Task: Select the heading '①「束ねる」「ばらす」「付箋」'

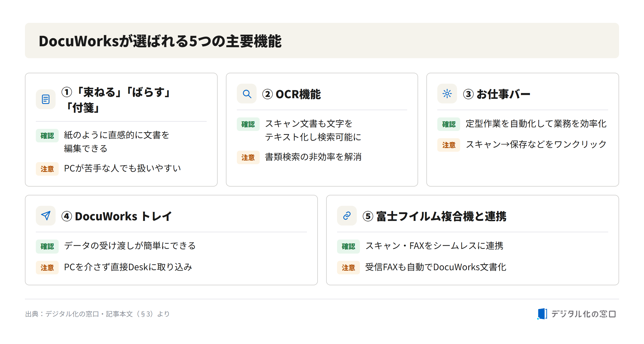Action: (x=116, y=100)
